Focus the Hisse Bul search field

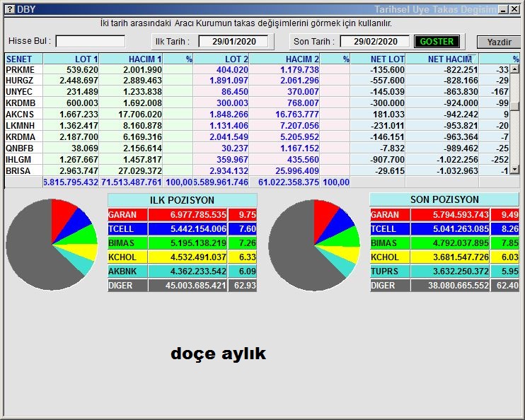[90, 42]
